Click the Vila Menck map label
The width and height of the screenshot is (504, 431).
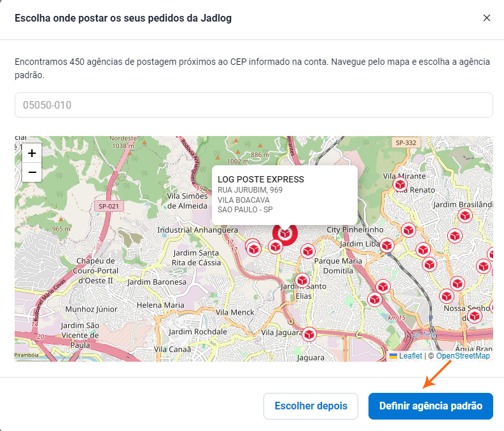point(235,312)
